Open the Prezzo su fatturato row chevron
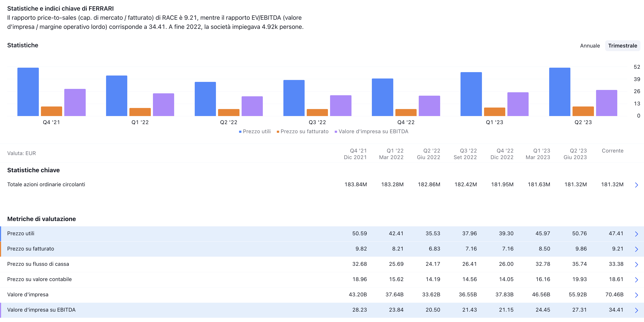The image size is (644, 322). click(x=636, y=249)
